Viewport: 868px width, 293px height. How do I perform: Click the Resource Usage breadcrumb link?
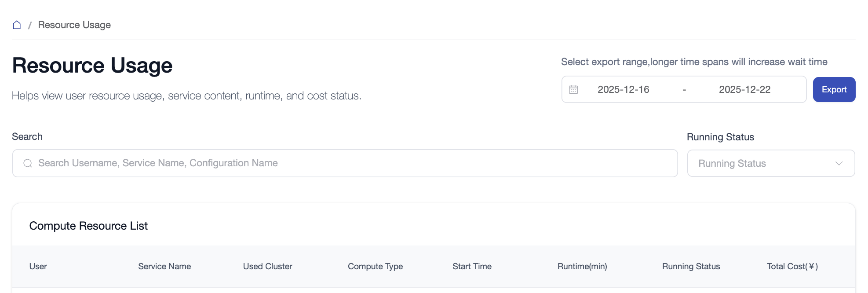point(74,25)
